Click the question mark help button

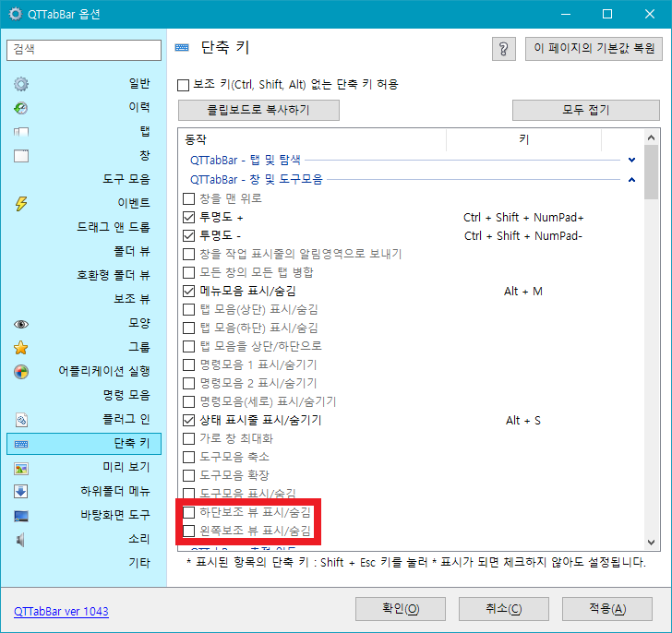tap(504, 49)
